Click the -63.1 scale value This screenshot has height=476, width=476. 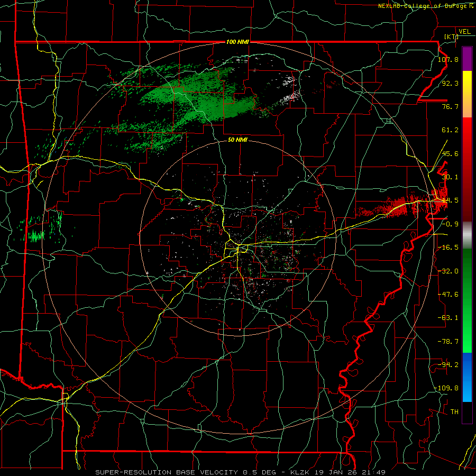[448, 318]
